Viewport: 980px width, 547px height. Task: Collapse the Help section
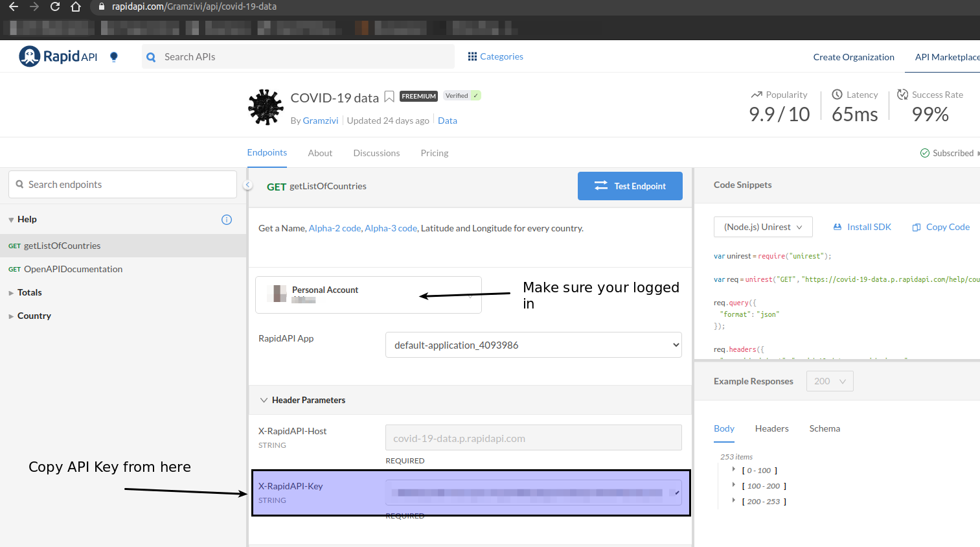click(x=11, y=220)
